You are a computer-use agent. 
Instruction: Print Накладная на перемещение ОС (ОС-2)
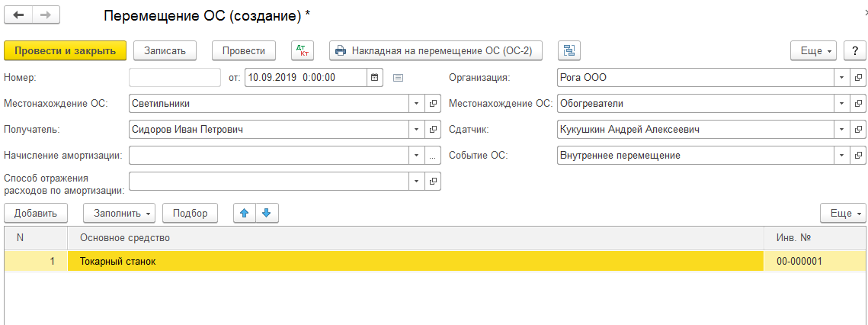tap(435, 50)
